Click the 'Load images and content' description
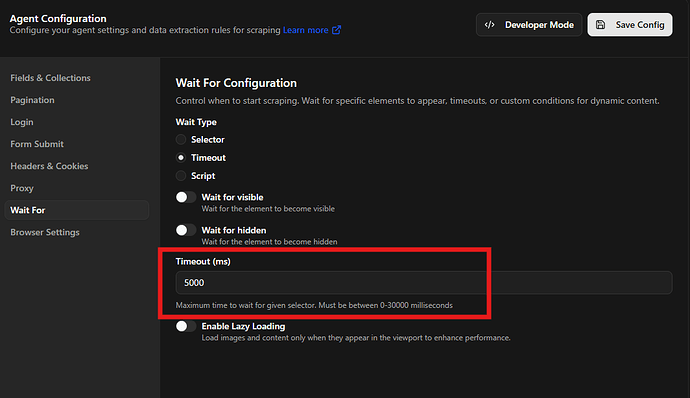690x398 pixels. pyautogui.click(x=356, y=338)
